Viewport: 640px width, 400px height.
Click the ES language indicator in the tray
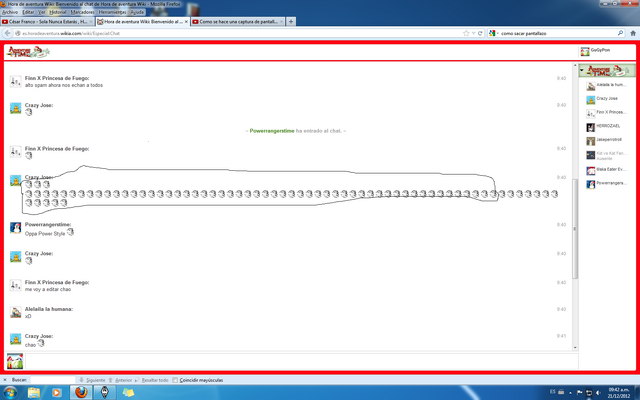pos(553,392)
